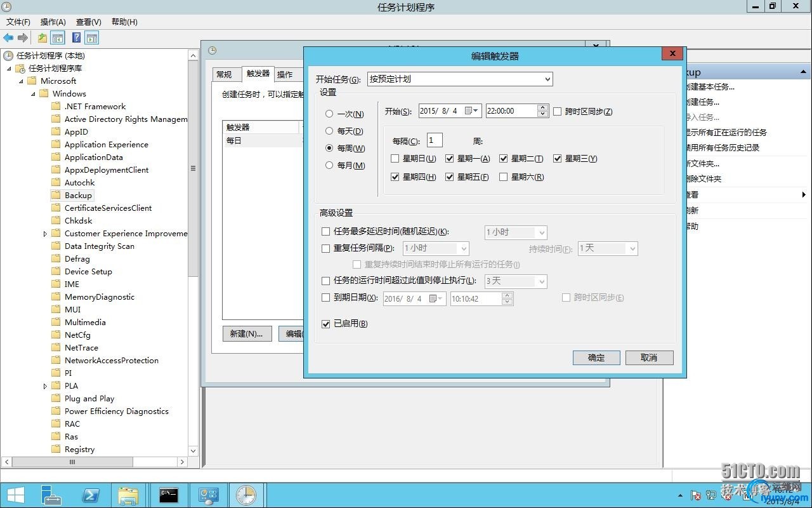Toggle the Sunday (星期日) checkbox
812x508 pixels.
395,159
